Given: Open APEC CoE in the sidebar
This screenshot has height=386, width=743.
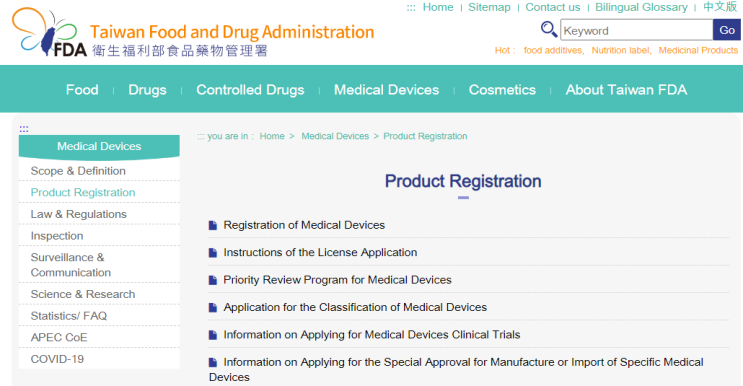Looking at the screenshot, I should [59, 338].
